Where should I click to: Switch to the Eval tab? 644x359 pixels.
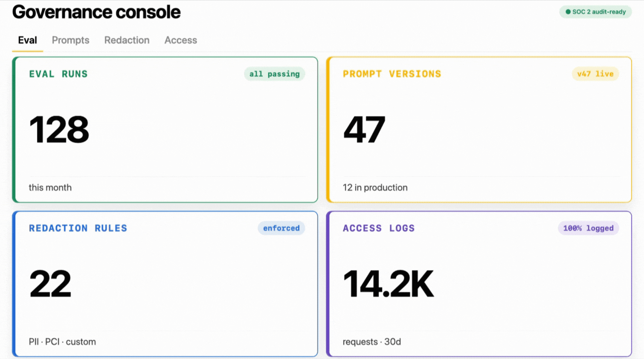[27, 40]
